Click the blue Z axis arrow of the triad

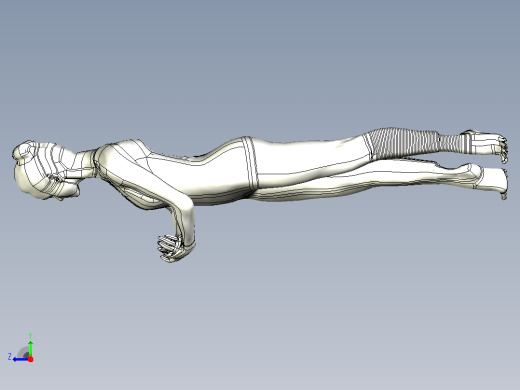tap(21, 359)
